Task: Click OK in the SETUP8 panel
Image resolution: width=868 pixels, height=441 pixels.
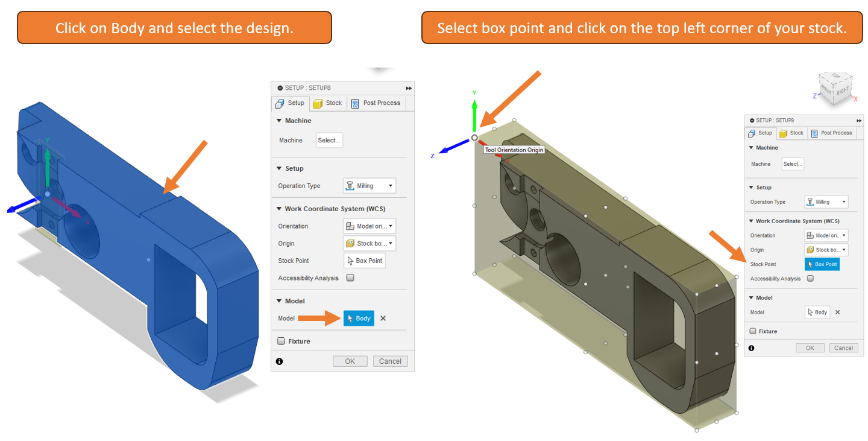Action: pos(350,361)
